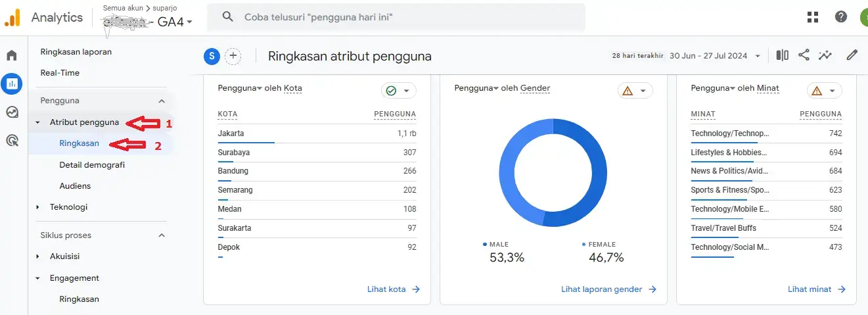Click the Google Analytics logo
Viewport: 868px width, 315px height.
[x=12, y=17]
